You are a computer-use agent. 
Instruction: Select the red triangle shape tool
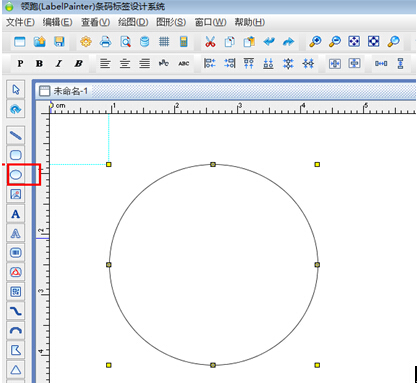tap(16, 272)
